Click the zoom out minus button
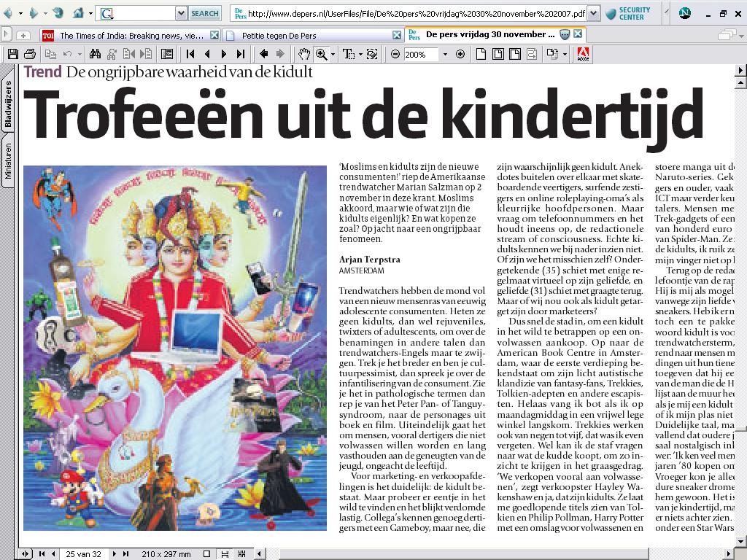 [395, 54]
